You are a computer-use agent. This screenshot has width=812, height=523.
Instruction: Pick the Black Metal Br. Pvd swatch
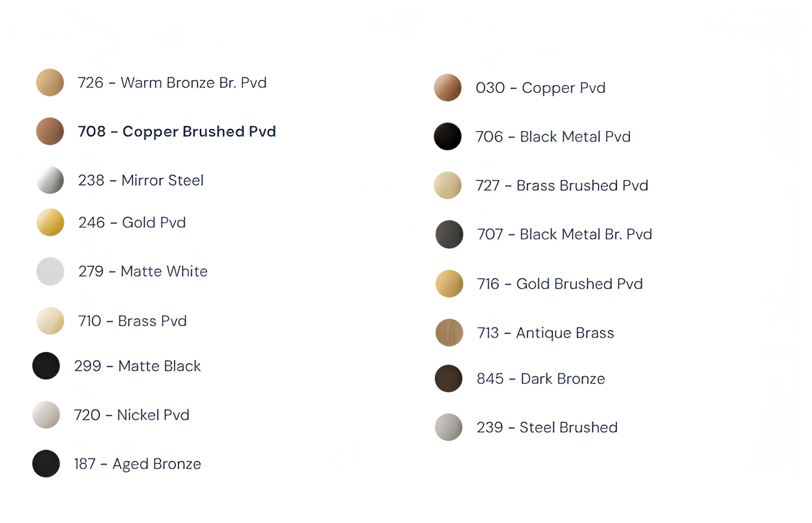point(449,234)
